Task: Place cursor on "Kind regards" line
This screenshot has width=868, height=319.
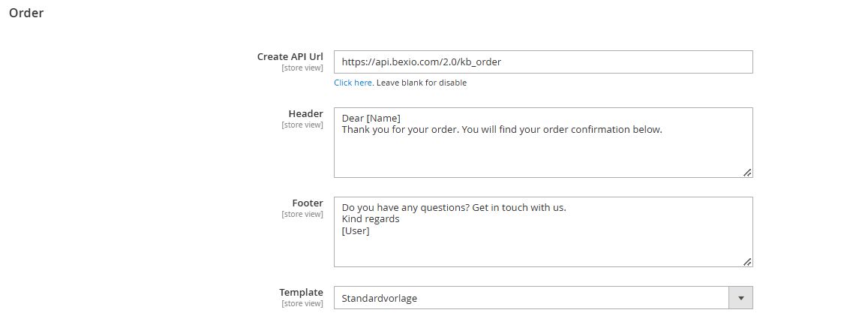Action: tap(370, 219)
